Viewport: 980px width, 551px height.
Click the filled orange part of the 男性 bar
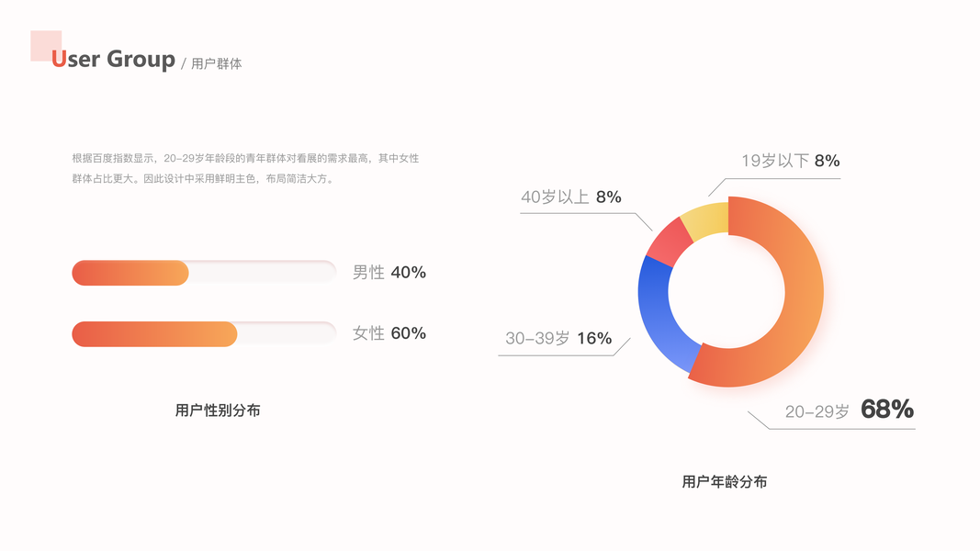[x=130, y=273]
